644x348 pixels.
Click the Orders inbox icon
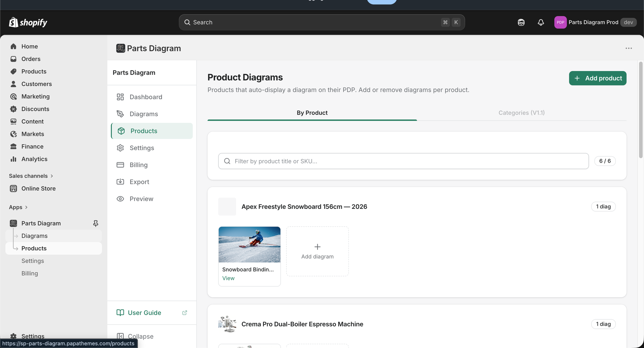click(x=13, y=59)
